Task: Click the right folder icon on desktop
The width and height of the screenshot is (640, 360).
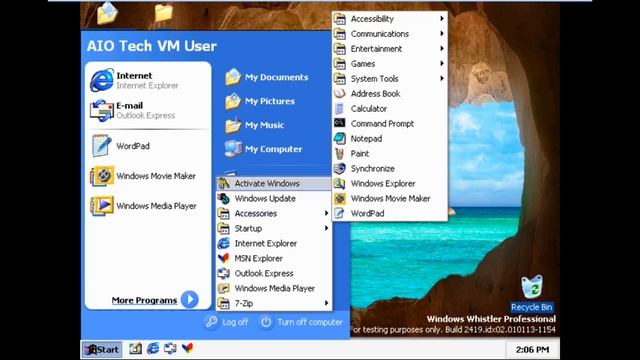Action: point(163,12)
